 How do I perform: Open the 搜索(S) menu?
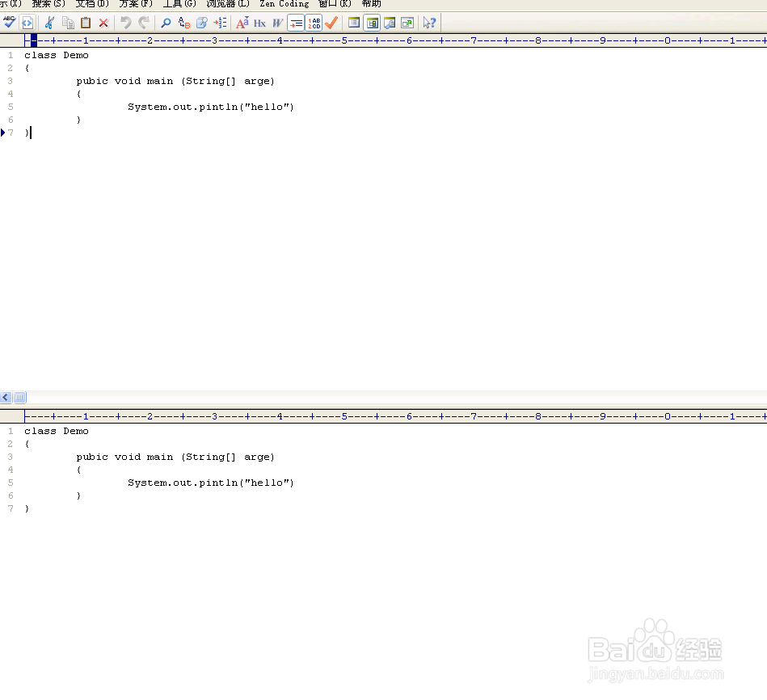tap(48, 4)
